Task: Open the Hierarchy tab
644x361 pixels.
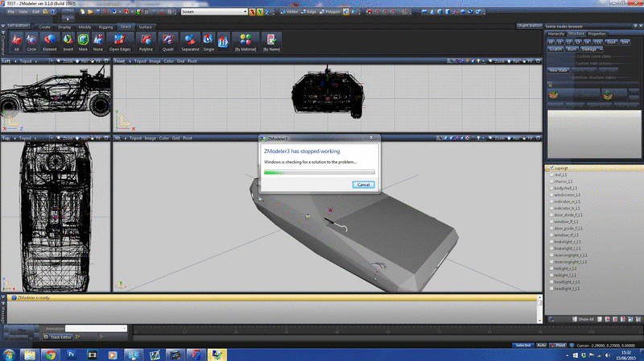Action: click(556, 34)
